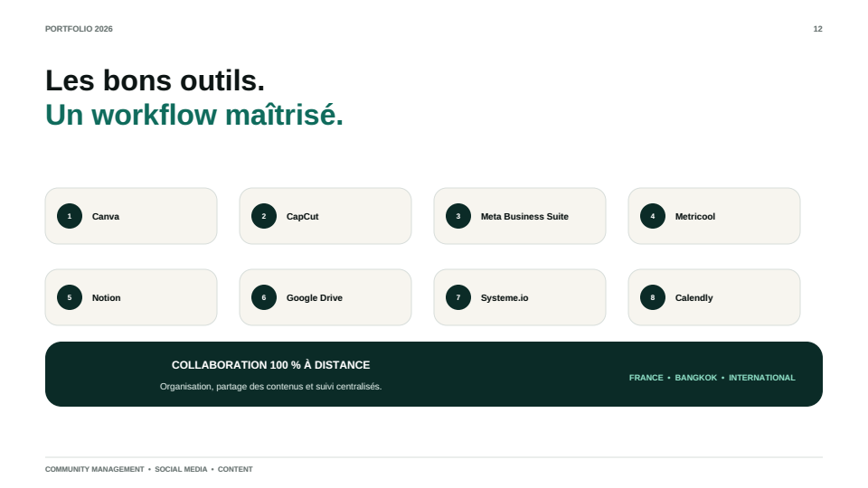Screen dimensions: 868x488
Task: Click the number 7 badge for Systeme.io
Action: tap(458, 297)
